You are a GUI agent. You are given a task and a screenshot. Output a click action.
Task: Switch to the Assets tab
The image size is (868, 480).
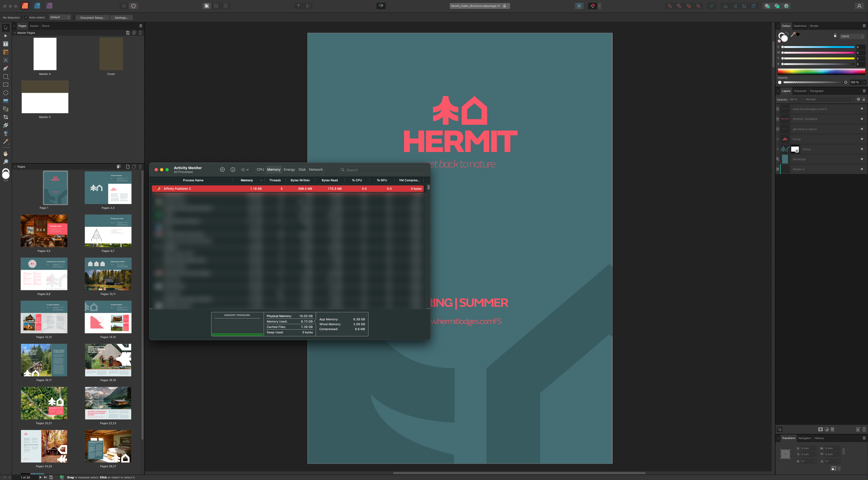tap(34, 26)
